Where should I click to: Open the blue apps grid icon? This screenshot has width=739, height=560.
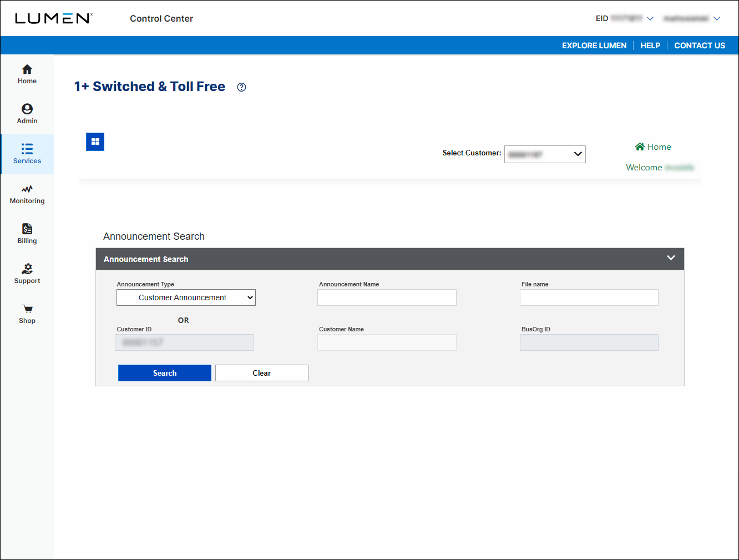[x=95, y=142]
